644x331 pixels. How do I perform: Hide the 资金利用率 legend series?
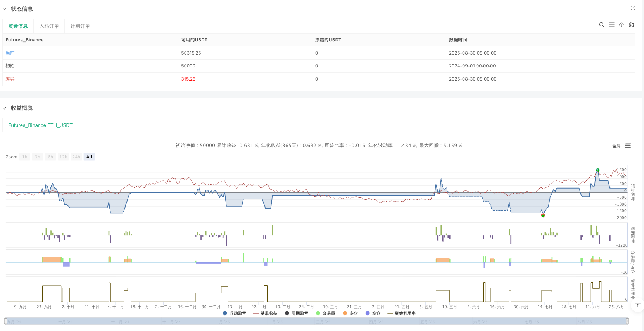402,313
